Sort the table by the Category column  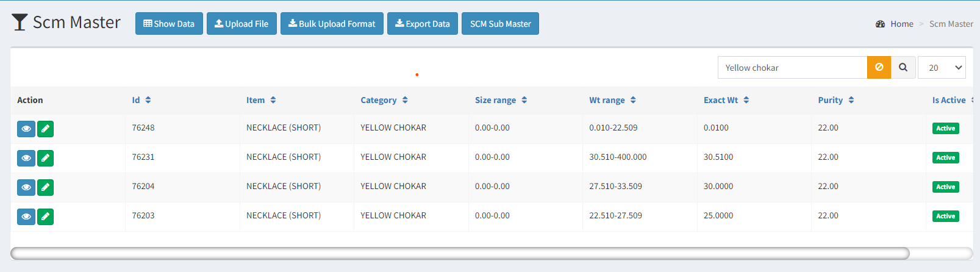pyautogui.click(x=384, y=100)
